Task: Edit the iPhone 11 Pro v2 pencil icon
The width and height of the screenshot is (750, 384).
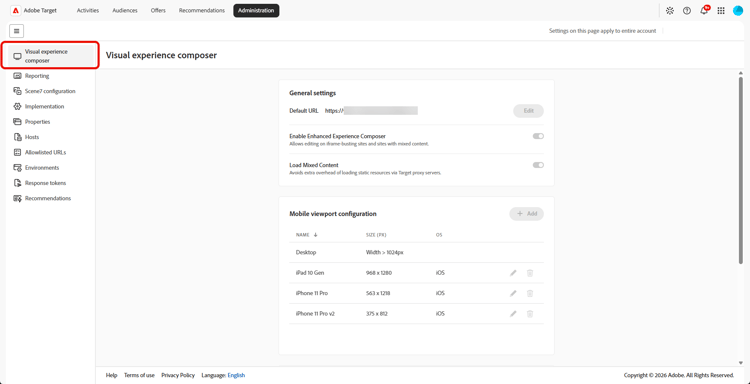Action: (513, 314)
